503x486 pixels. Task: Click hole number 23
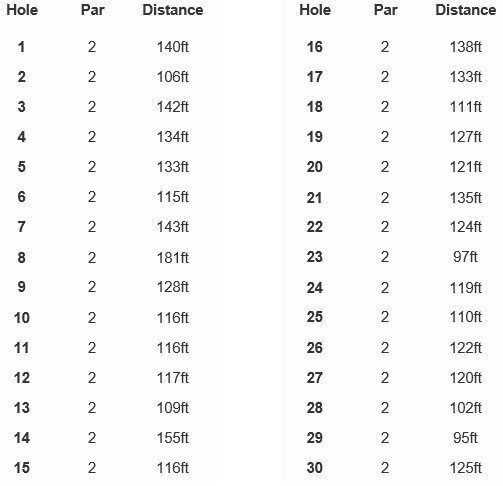tap(314, 257)
